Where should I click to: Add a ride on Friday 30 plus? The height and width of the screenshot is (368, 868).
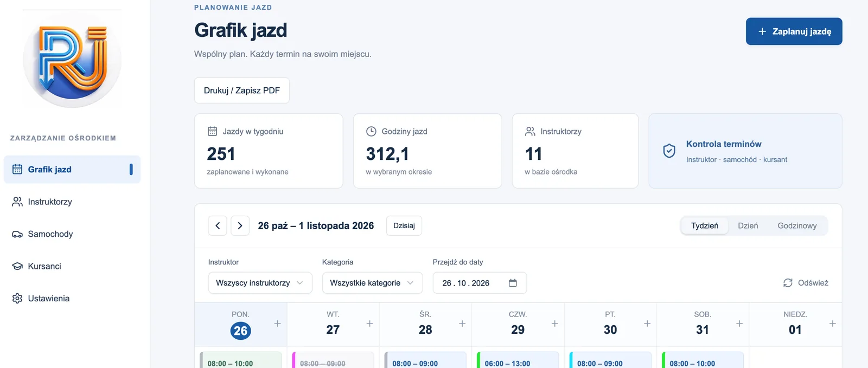(647, 324)
